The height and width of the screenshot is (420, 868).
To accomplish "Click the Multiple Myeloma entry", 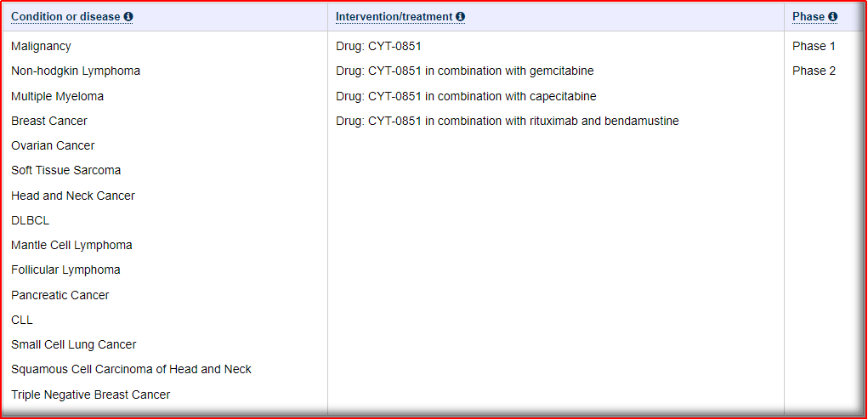I will [57, 96].
